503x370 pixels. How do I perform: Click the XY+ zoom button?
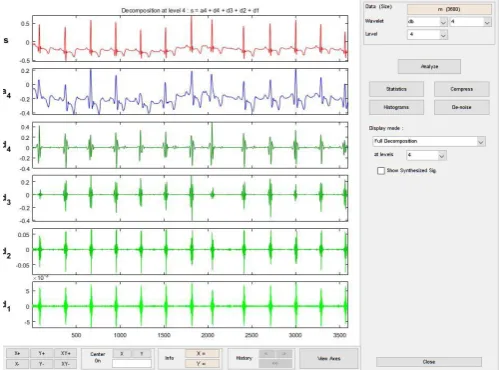(x=65, y=353)
